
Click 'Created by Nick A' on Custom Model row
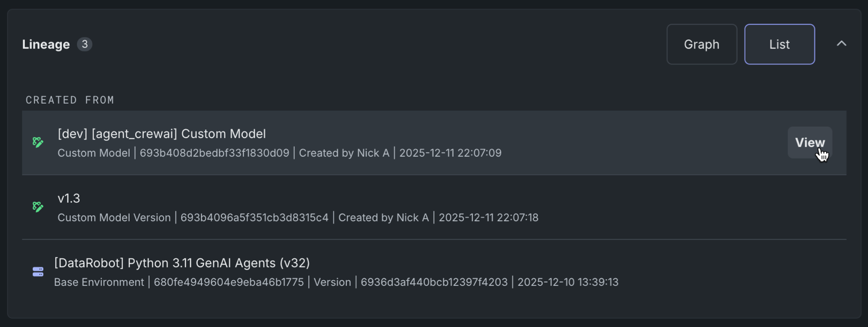point(344,153)
